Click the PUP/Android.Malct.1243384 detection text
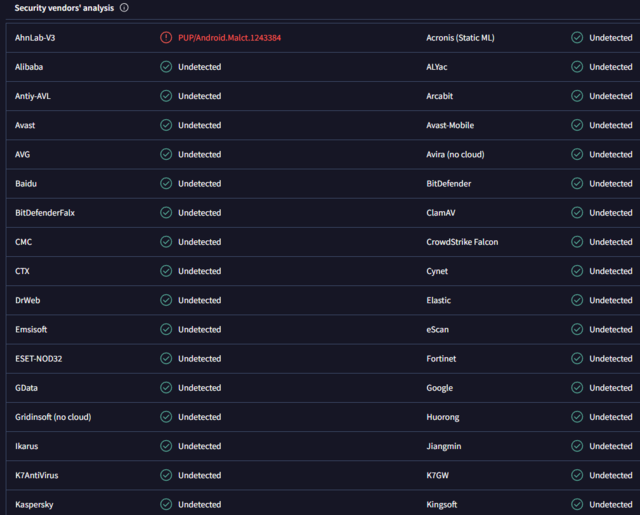Image resolution: width=640 pixels, height=515 pixels. pyautogui.click(x=229, y=38)
